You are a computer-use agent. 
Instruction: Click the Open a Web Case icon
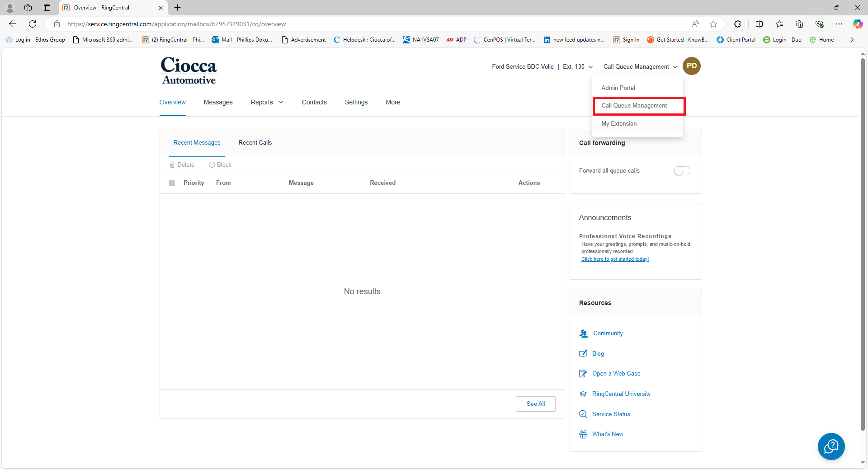coord(583,374)
